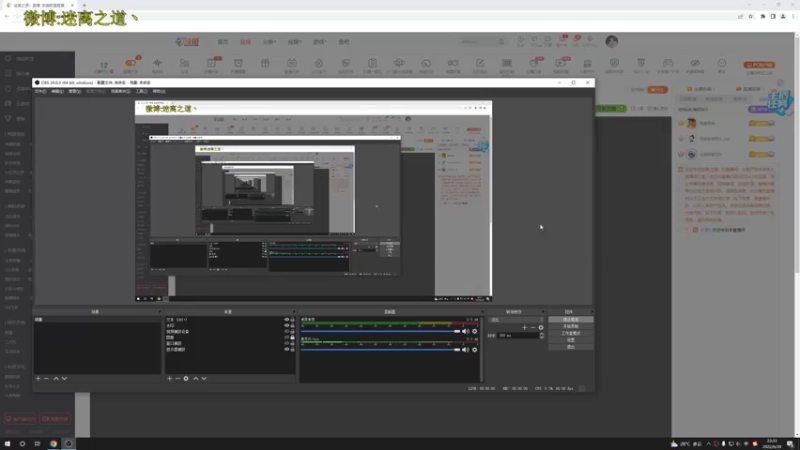Open Scene Collection menu in OBS menu bar
The image size is (800, 450).
point(120,91)
